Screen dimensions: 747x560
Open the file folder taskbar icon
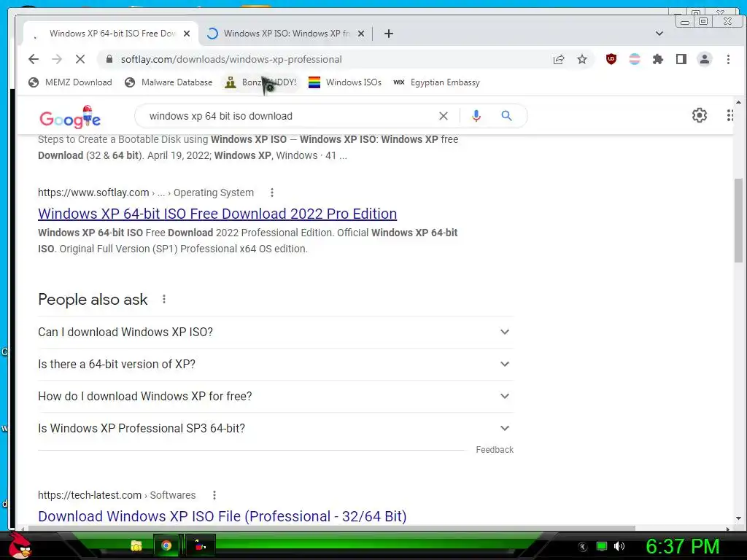click(136, 545)
